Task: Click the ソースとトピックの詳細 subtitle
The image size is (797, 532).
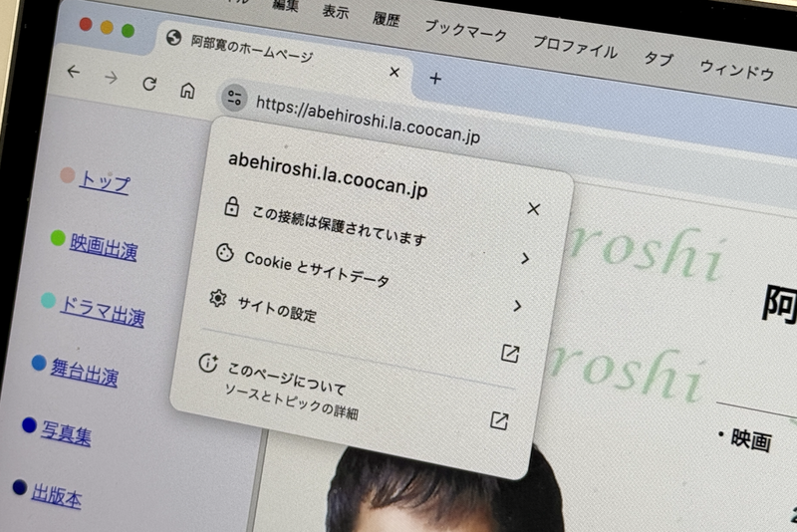Action: tap(292, 401)
